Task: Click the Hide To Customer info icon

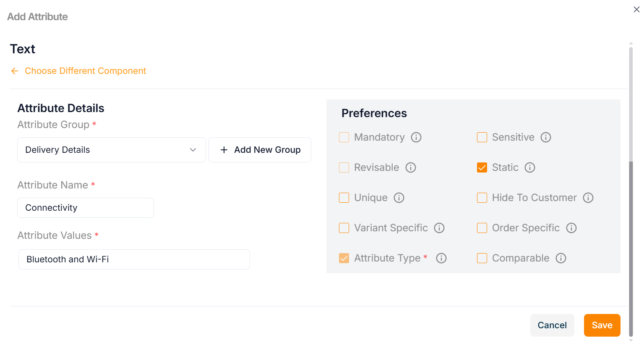Action: [588, 198]
